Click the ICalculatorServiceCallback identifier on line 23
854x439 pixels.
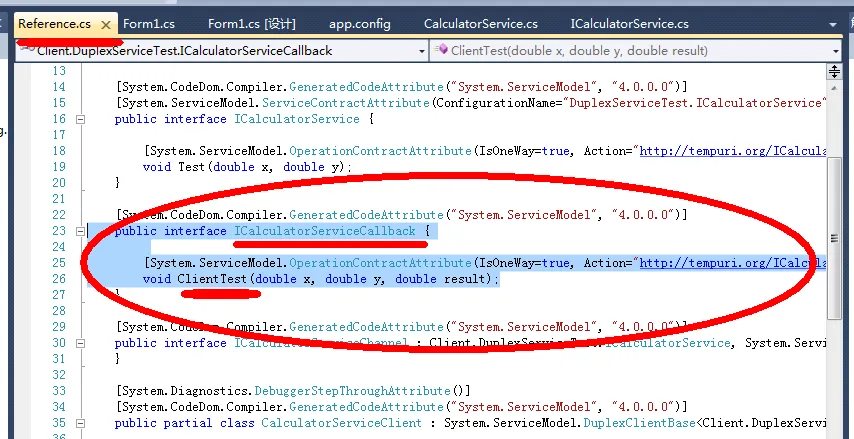(x=324, y=231)
